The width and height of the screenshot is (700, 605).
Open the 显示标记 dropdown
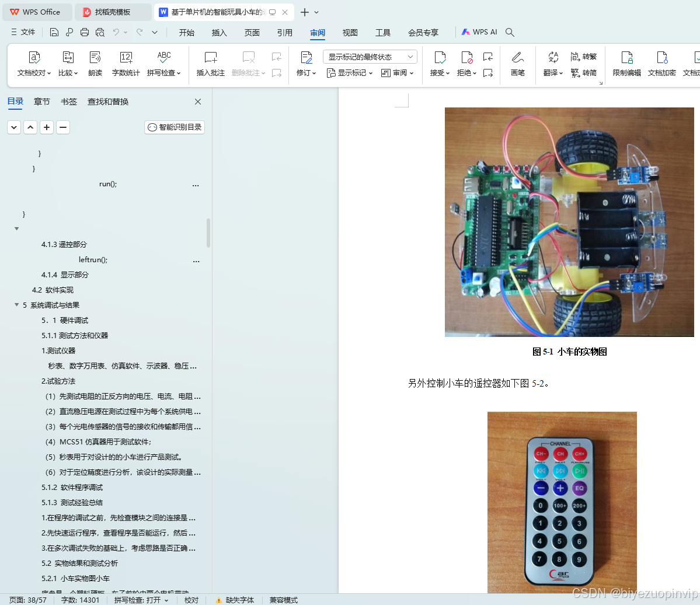pyautogui.click(x=350, y=73)
